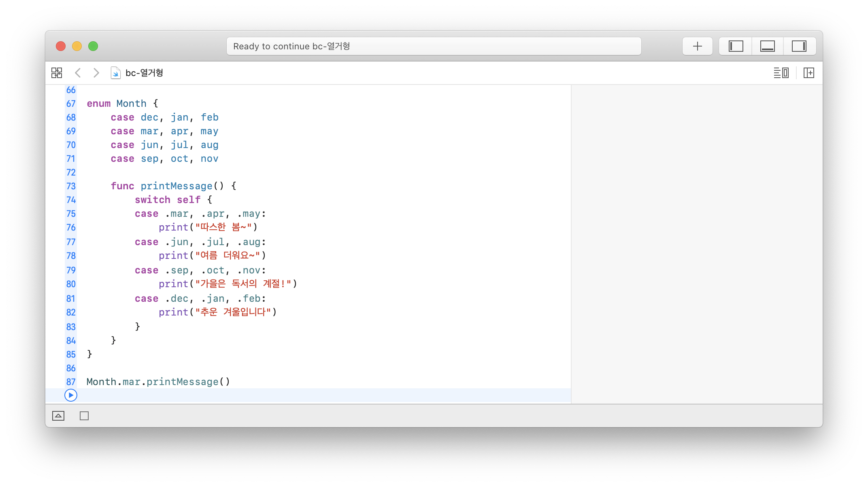Viewport: 868px width, 487px height.
Task: Show the debug area with the triangle button
Action: click(58, 416)
